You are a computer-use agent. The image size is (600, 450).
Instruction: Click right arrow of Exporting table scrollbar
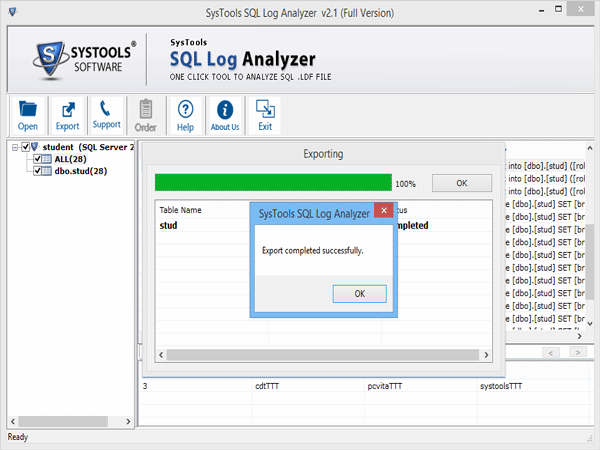(x=486, y=355)
